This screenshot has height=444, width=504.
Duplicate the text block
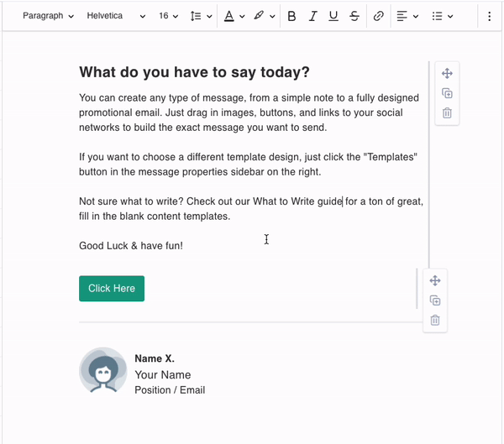point(447,93)
